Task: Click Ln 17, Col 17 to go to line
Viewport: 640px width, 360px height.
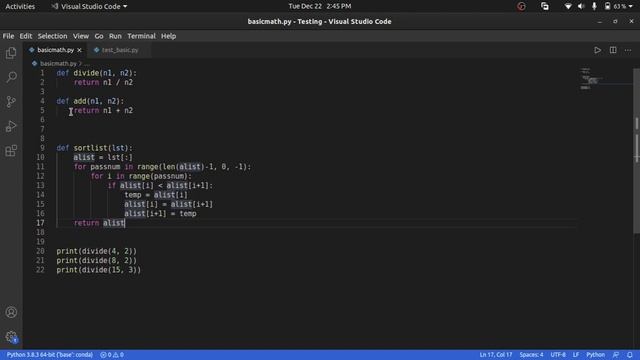Action: pos(496,355)
